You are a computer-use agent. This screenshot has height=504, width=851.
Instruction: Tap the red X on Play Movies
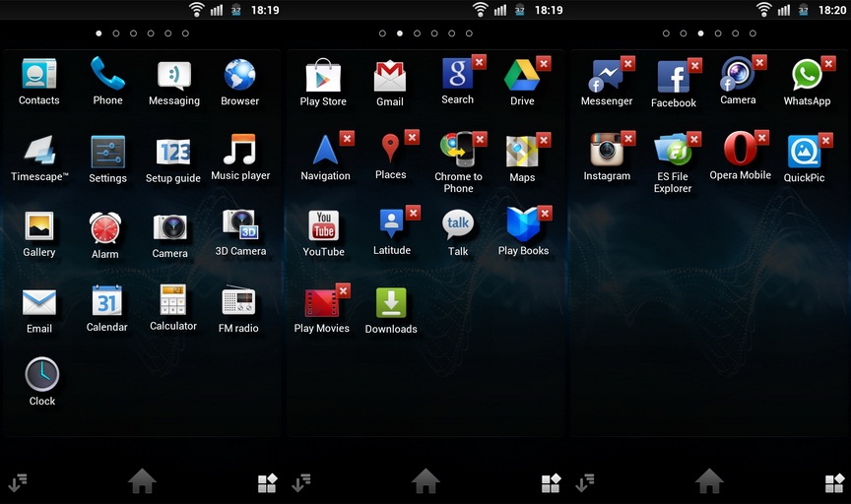pyautogui.click(x=343, y=290)
